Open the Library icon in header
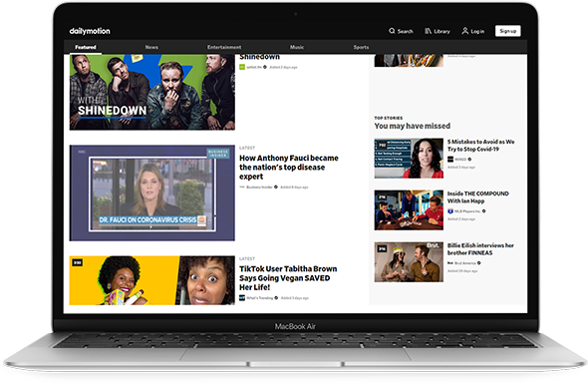The width and height of the screenshot is (588, 385). point(428,31)
